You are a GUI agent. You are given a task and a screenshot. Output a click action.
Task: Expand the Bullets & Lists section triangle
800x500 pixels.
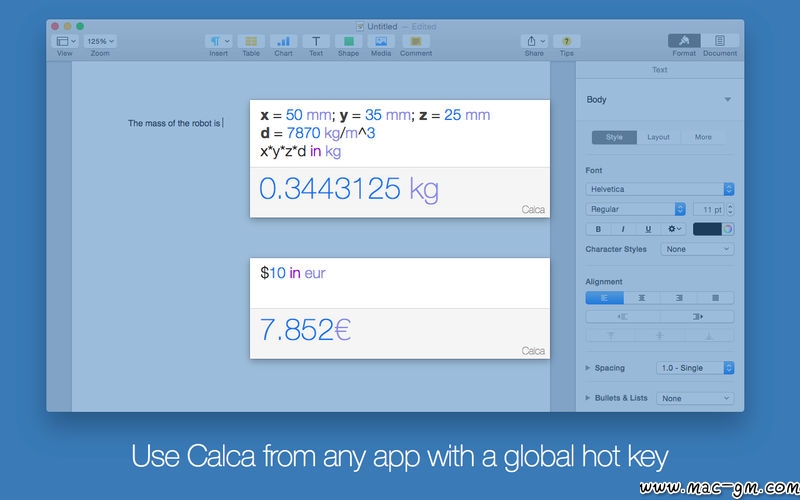tap(588, 398)
